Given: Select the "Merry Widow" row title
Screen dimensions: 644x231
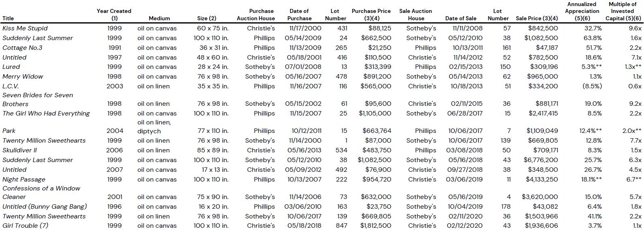Looking at the screenshot, I should coord(23,77).
